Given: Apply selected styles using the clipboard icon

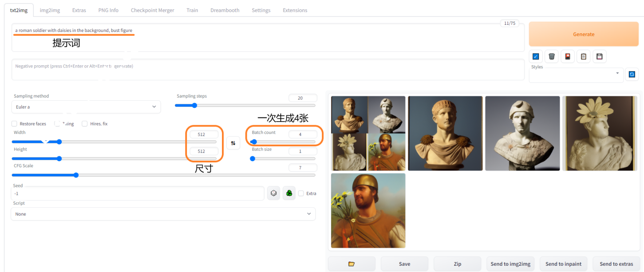Looking at the screenshot, I should click(583, 56).
